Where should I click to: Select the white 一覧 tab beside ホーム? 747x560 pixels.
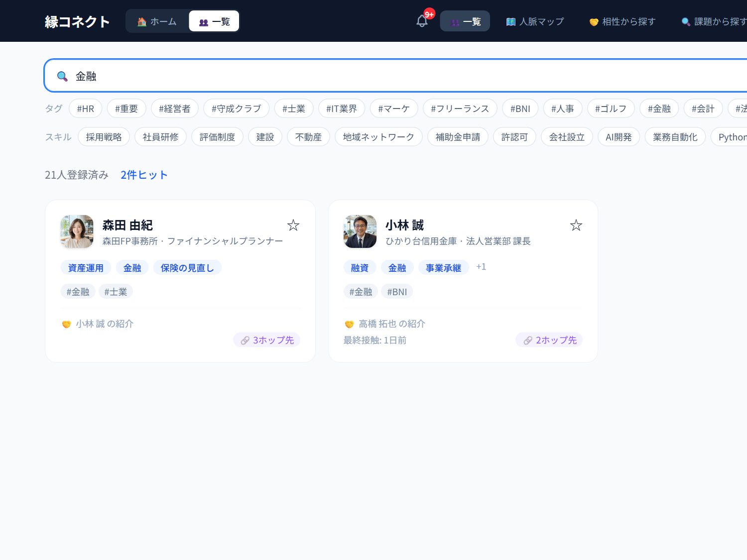coord(214,21)
